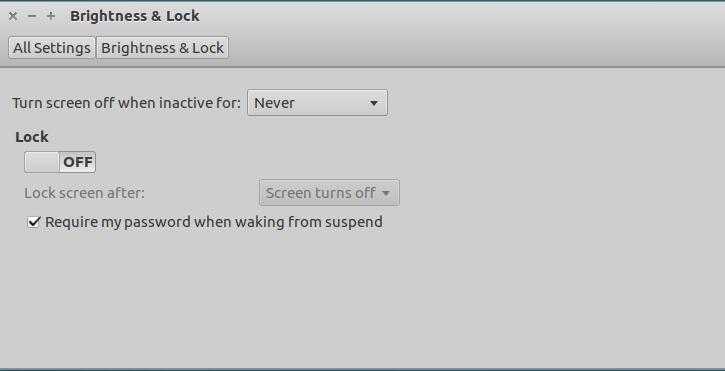Minimize the window using the minus icon

[x=31, y=16]
